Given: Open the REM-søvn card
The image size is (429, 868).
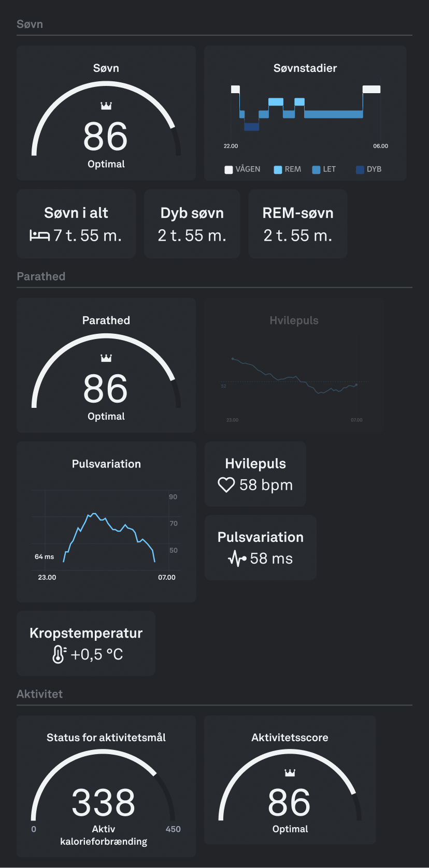Looking at the screenshot, I should [297, 224].
